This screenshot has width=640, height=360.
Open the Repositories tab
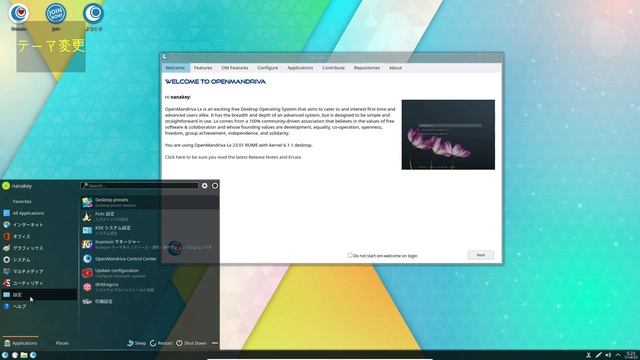point(367,68)
